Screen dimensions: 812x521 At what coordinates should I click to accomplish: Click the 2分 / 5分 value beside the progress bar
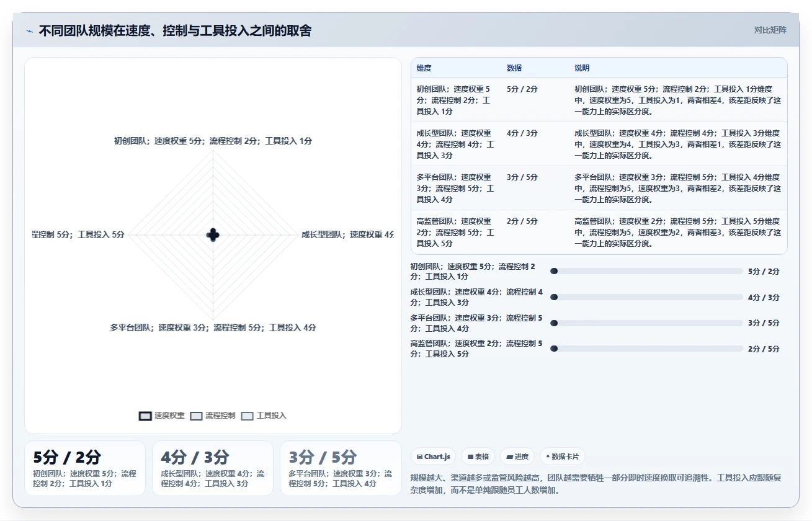764,349
